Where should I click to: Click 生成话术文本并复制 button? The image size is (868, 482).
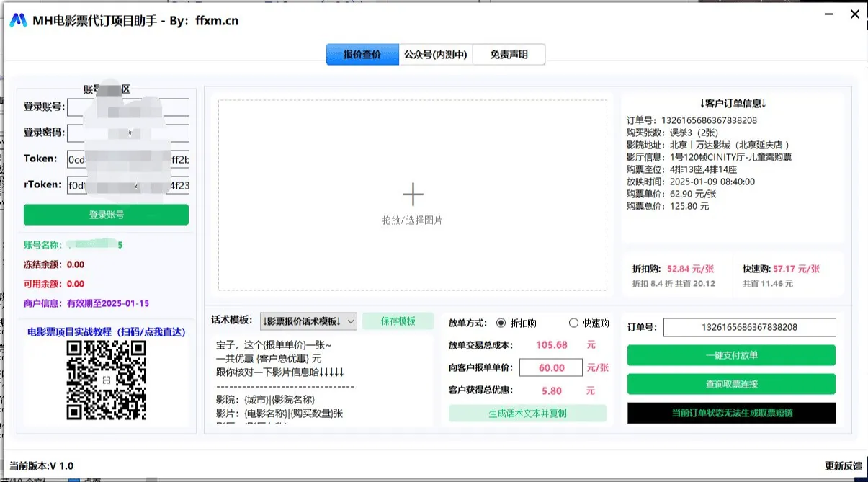pyautogui.click(x=527, y=413)
